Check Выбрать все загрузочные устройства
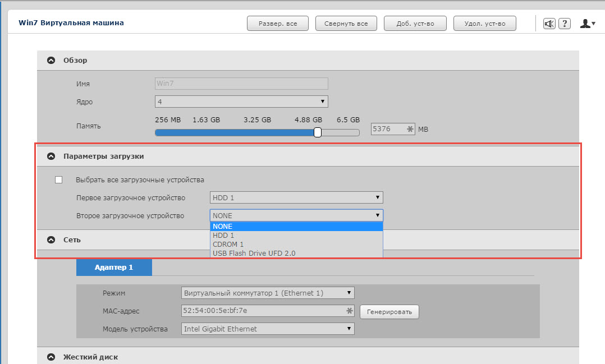This screenshot has height=364, width=605. tap(58, 179)
